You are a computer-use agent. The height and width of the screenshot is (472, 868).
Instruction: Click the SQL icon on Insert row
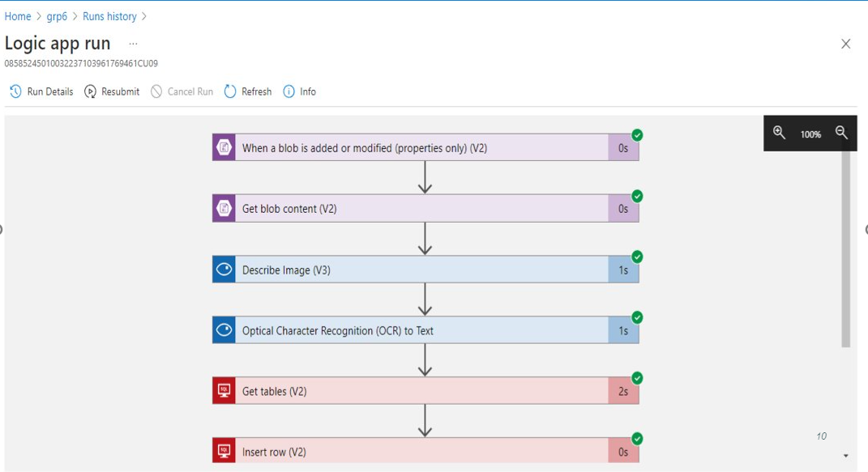coord(224,451)
